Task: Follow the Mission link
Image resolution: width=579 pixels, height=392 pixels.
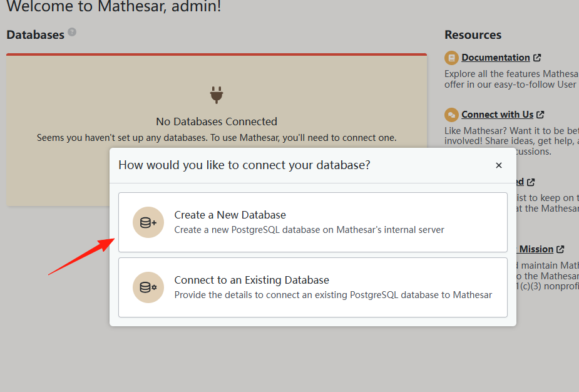Action: (536, 249)
